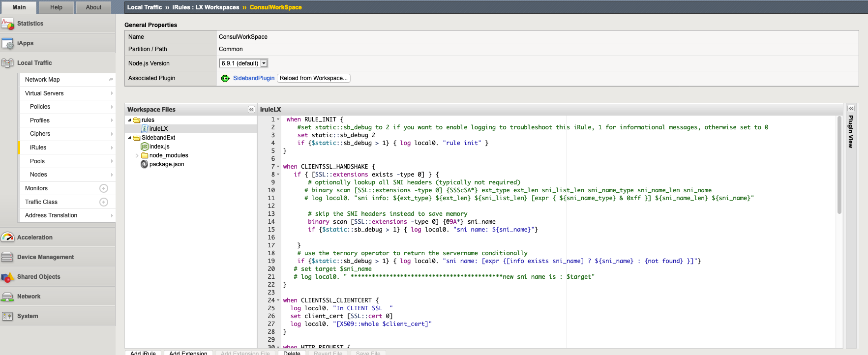Open the iRules menu item

pyautogui.click(x=38, y=148)
